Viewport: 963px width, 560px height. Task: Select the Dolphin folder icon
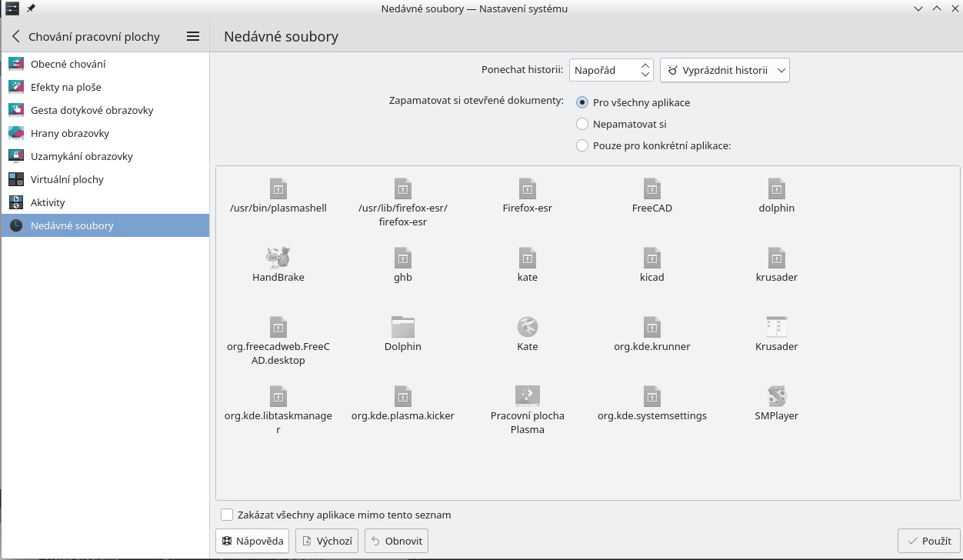pos(403,326)
